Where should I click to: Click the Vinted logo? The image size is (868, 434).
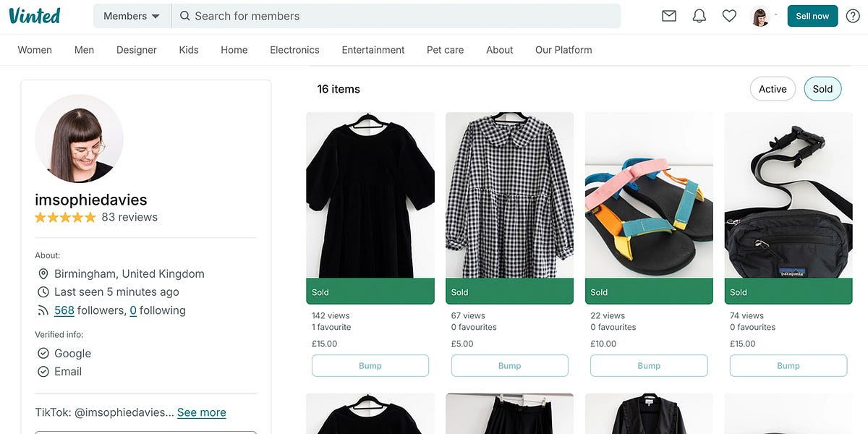pyautogui.click(x=35, y=15)
